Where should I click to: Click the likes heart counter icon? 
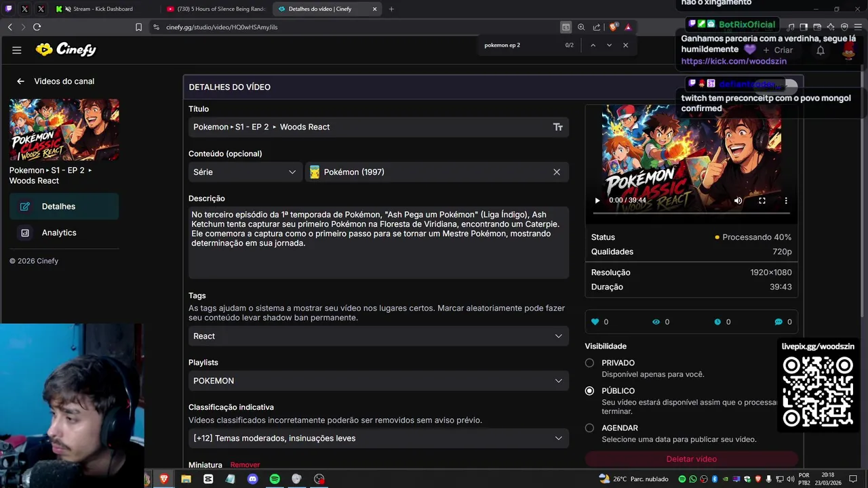coord(595,322)
